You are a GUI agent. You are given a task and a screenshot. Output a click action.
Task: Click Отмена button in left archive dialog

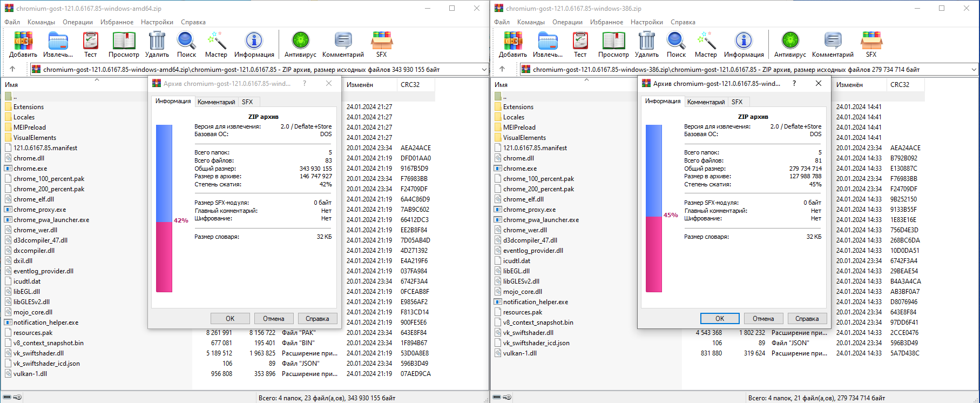[274, 319]
